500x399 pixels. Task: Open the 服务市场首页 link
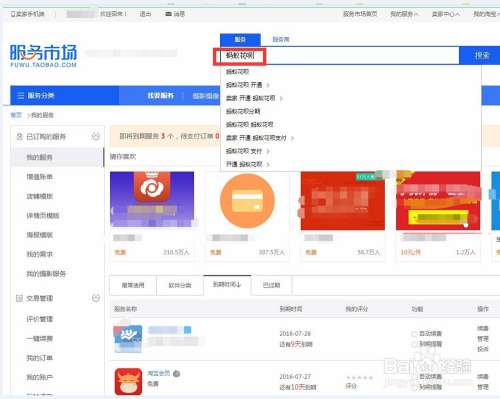tap(360, 14)
